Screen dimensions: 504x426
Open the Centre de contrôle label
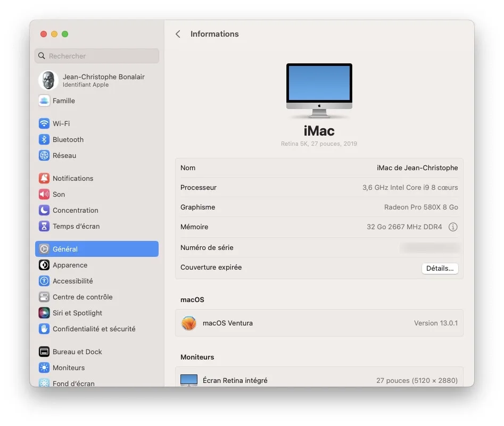82,297
